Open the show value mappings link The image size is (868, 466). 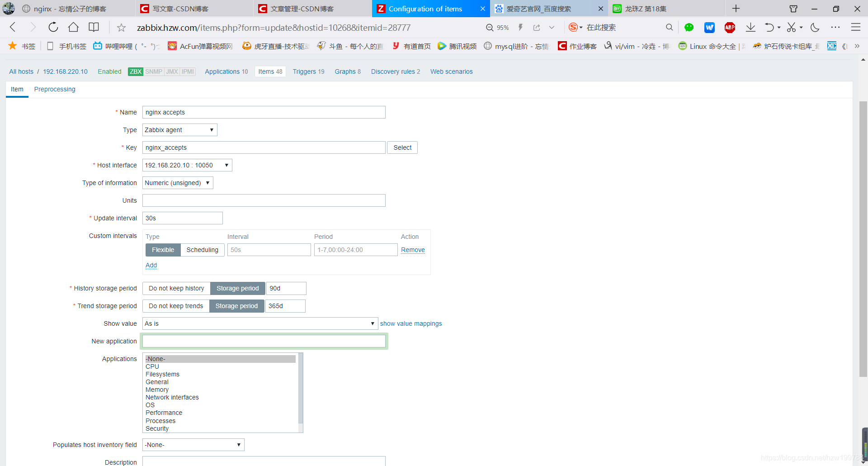410,323
